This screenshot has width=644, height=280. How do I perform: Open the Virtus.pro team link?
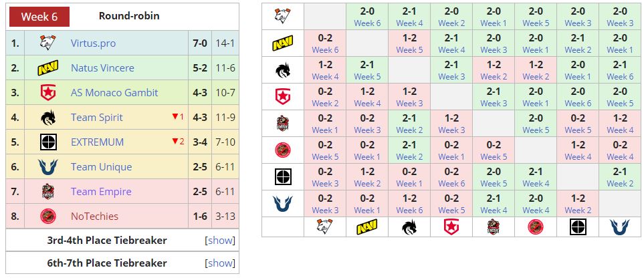tap(93, 43)
